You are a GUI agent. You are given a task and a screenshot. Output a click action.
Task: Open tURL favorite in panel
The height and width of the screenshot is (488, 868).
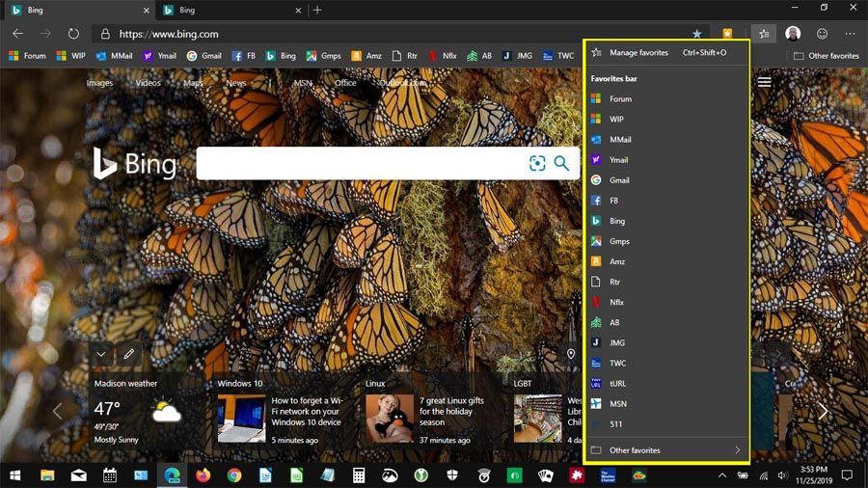[x=666, y=384]
